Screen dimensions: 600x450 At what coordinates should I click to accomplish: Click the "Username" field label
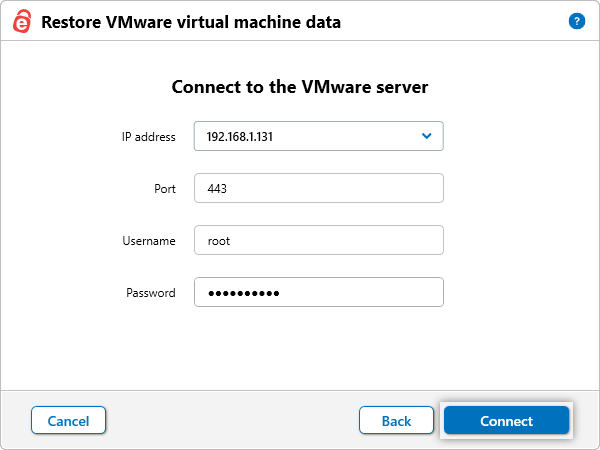151,241
